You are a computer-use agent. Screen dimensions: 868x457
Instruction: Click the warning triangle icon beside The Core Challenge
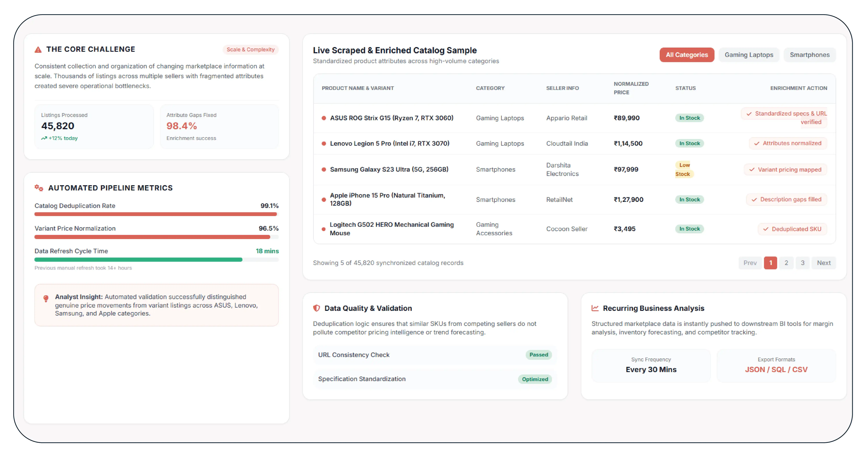point(38,49)
